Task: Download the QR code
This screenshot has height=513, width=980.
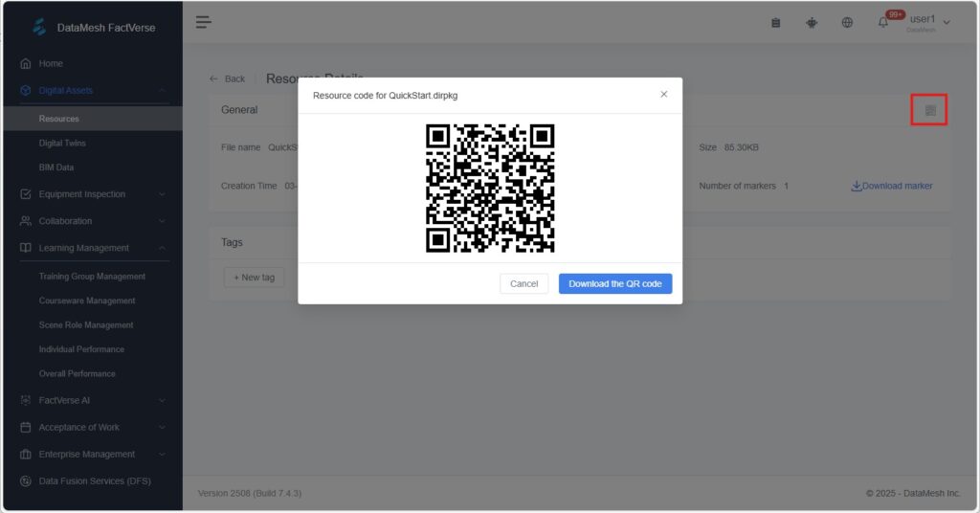Action: (x=614, y=284)
